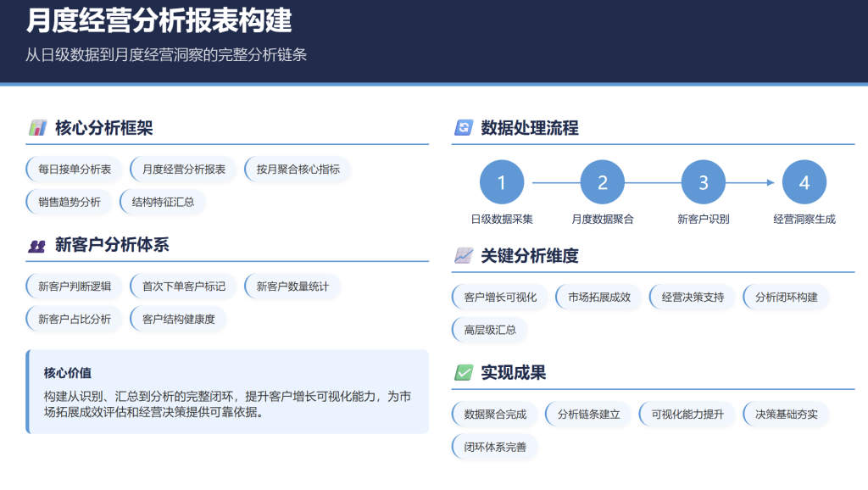Click the paragraph starting 构建从识别
The width and height of the screenshot is (868, 490).
(x=227, y=404)
